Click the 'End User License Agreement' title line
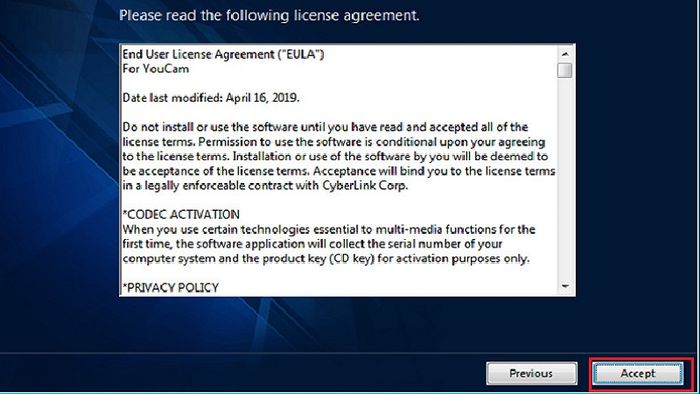700x394 pixels. (223, 54)
